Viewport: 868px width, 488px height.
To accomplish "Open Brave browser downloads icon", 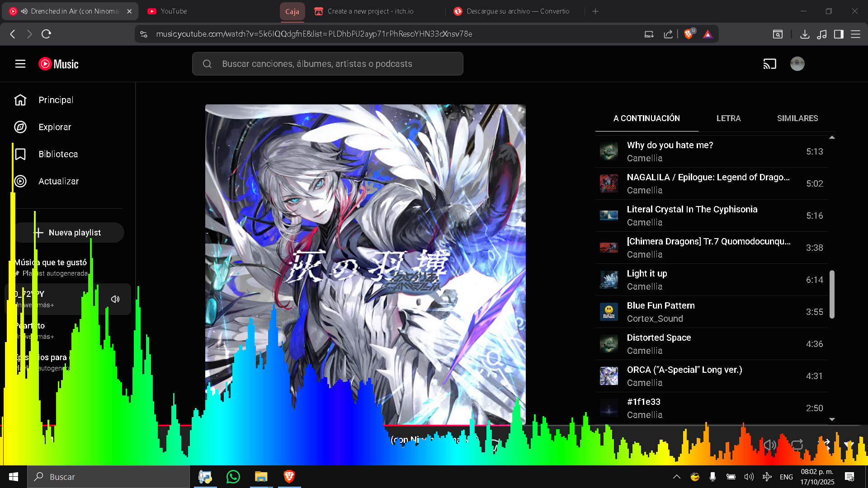I will pyautogui.click(x=805, y=34).
